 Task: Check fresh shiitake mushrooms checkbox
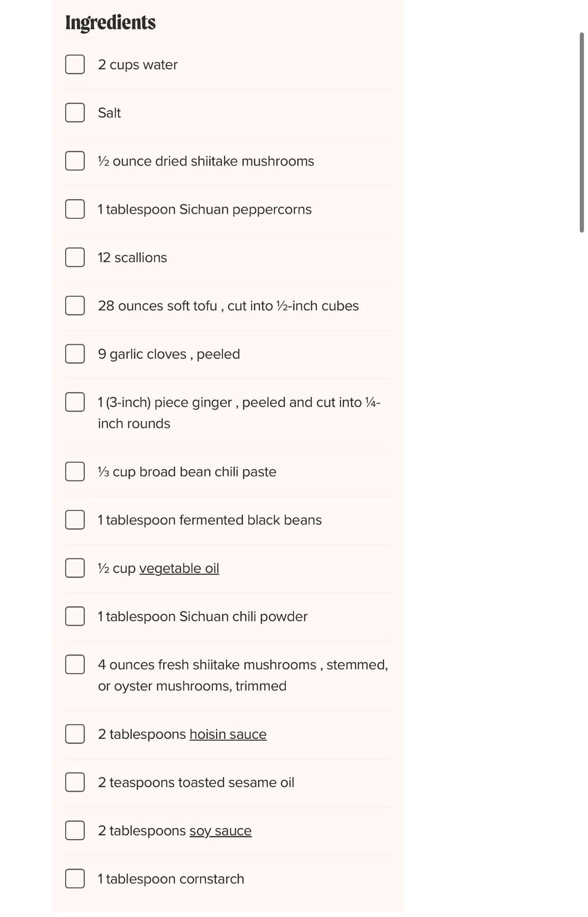(x=75, y=664)
